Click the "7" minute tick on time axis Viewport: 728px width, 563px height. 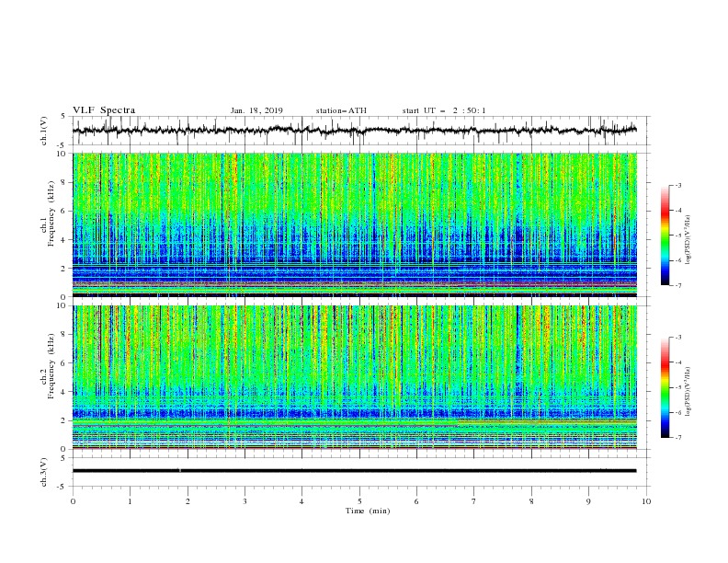click(474, 501)
